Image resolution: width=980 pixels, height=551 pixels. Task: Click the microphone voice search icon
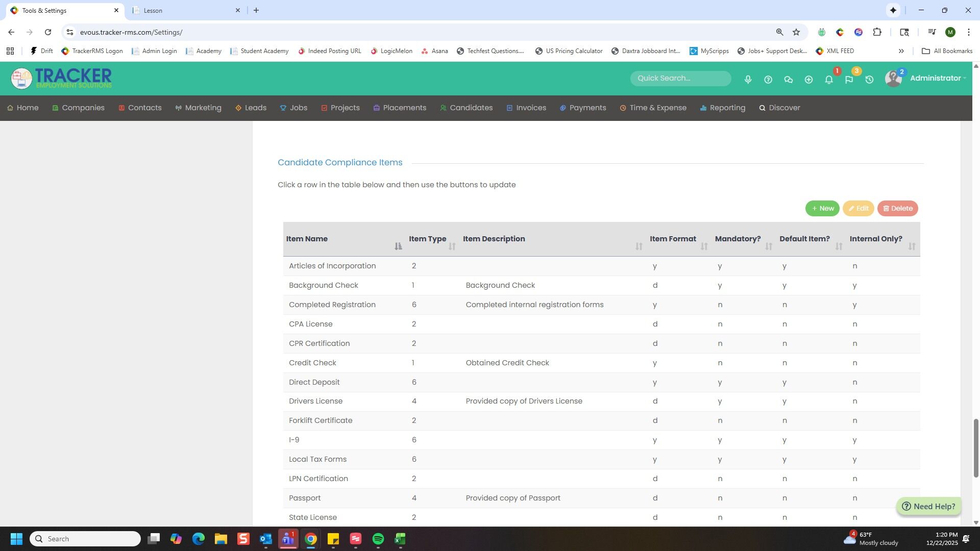[748, 80]
